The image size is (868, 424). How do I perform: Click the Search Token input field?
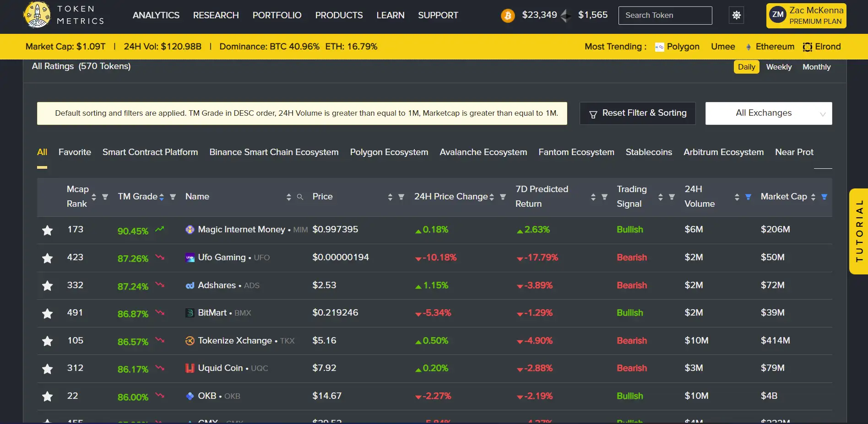[x=665, y=16]
